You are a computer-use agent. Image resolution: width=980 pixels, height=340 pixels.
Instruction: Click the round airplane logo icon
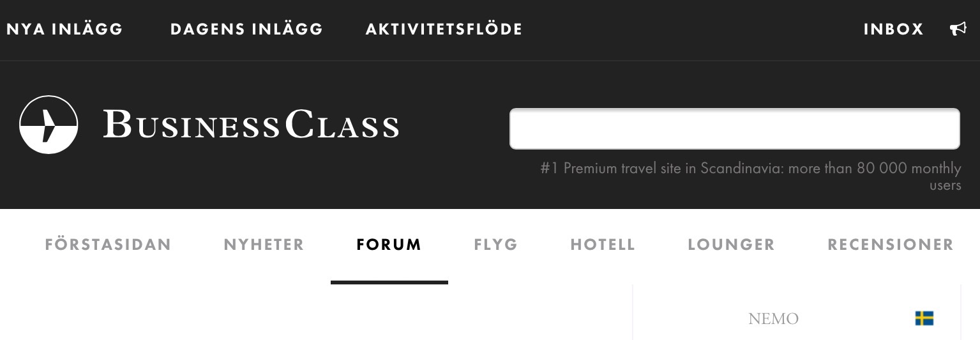pyautogui.click(x=49, y=125)
